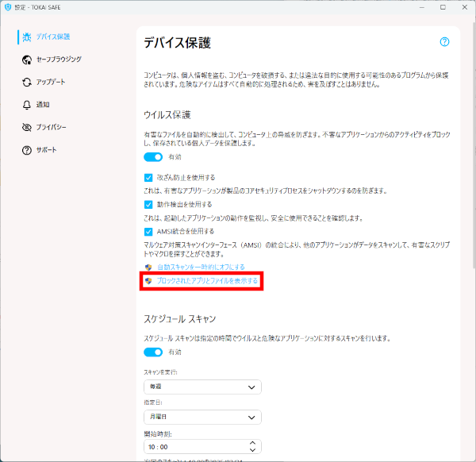Click the question circle icon for サポート
The image size is (476, 462).
point(27,150)
